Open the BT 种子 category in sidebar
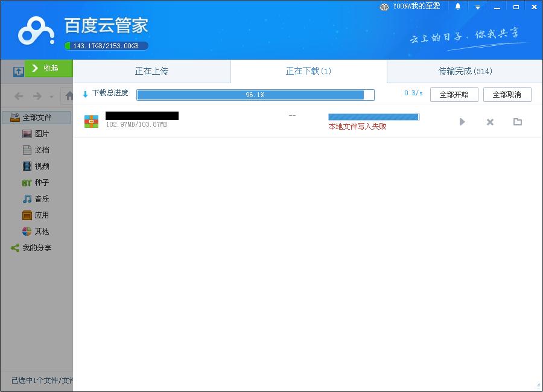 [x=36, y=183]
